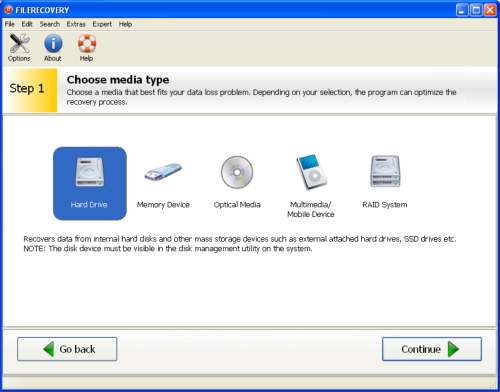The width and height of the screenshot is (500, 392).
Task: Click the Continue button
Action: click(432, 349)
